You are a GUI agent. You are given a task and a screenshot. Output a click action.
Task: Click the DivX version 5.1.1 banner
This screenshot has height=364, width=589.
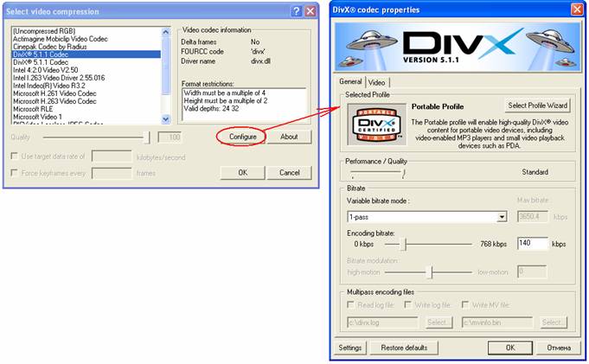click(x=458, y=47)
